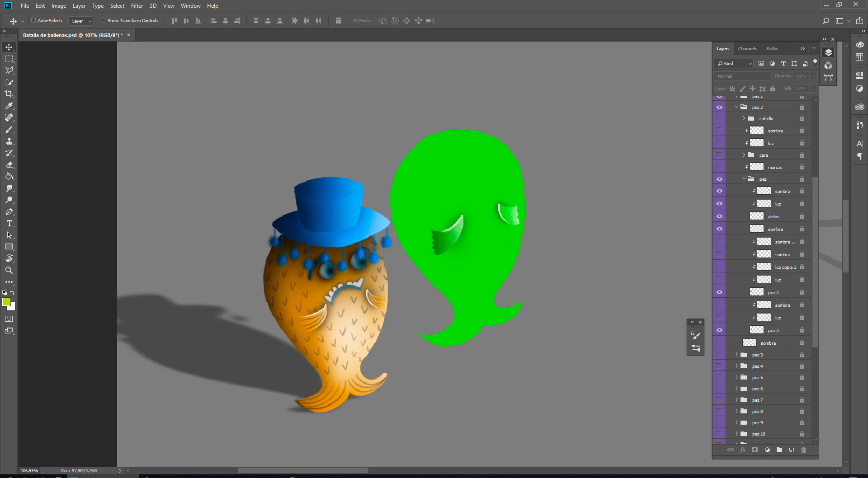The height and width of the screenshot is (478, 868).
Task: Open the Normal blend mode dropdown
Action: click(742, 76)
